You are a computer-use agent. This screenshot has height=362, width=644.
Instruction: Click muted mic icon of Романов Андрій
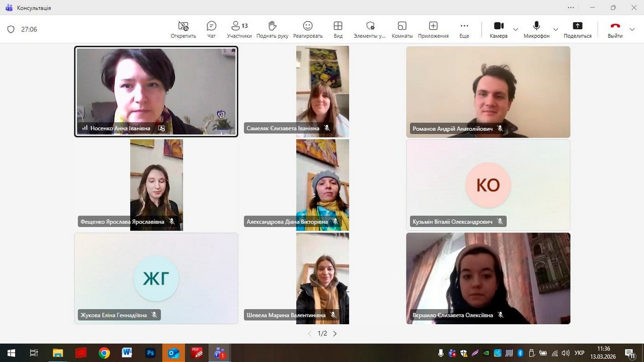pyautogui.click(x=500, y=128)
